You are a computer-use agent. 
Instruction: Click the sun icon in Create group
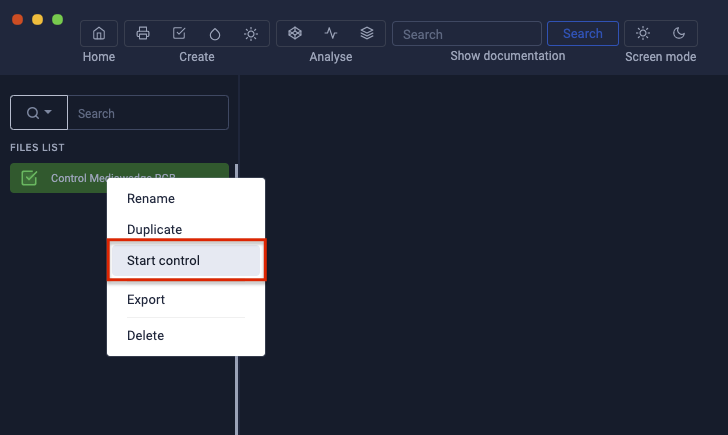tap(251, 33)
